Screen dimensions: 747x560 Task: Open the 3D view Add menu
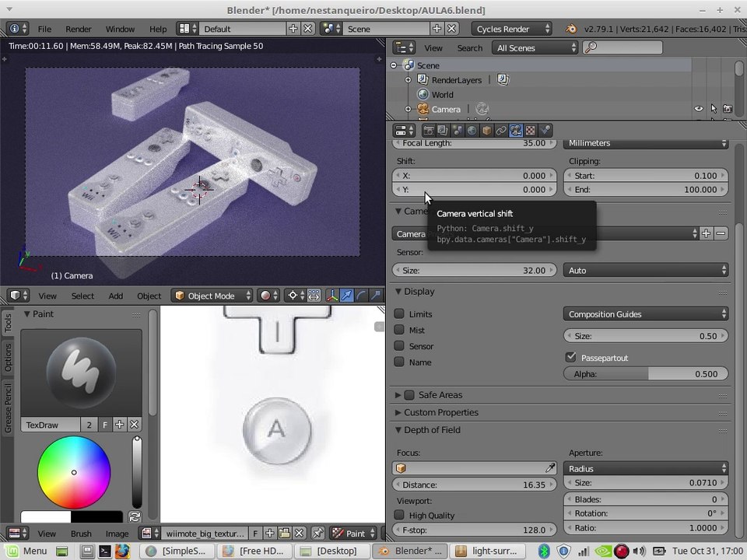tap(116, 296)
